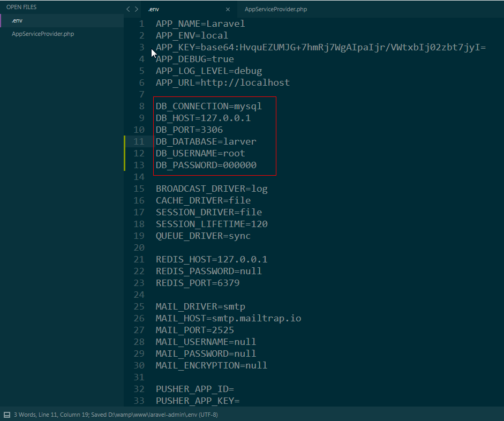Image resolution: width=504 pixels, height=421 pixels.
Task: Click the APP_DEBUG=true line
Action: 195,59
